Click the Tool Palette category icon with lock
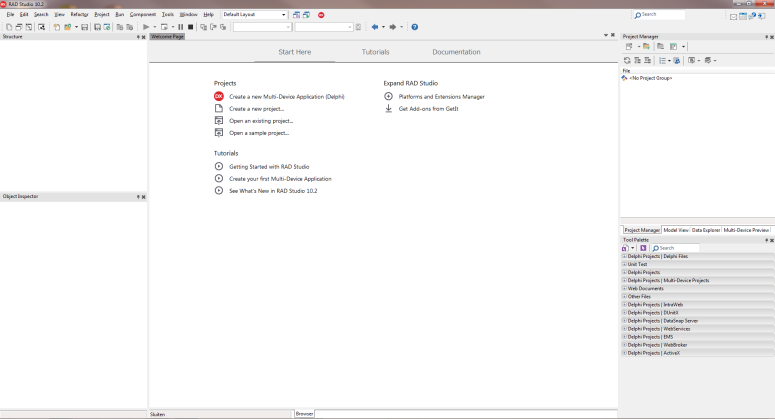This screenshot has width=775, height=419. [625, 248]
